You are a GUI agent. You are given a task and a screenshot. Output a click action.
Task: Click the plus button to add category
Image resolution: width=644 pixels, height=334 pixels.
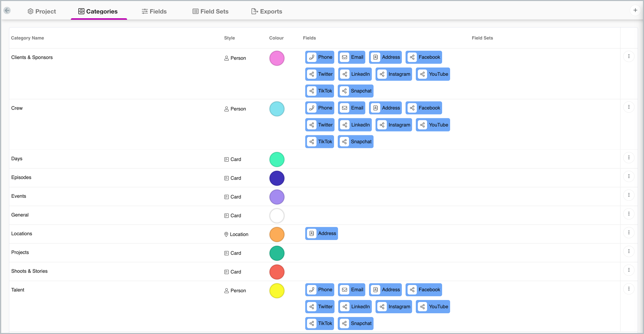click(635, 10)
